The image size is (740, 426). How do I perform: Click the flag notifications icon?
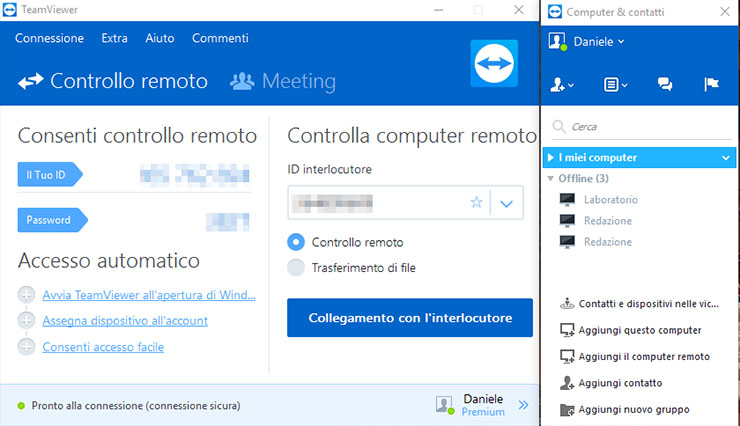[x=711, y=85]
